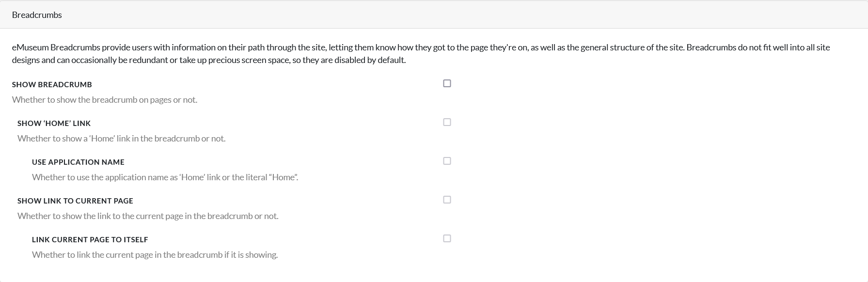Toggle the Show Link to Current Page checkbox

447,200
